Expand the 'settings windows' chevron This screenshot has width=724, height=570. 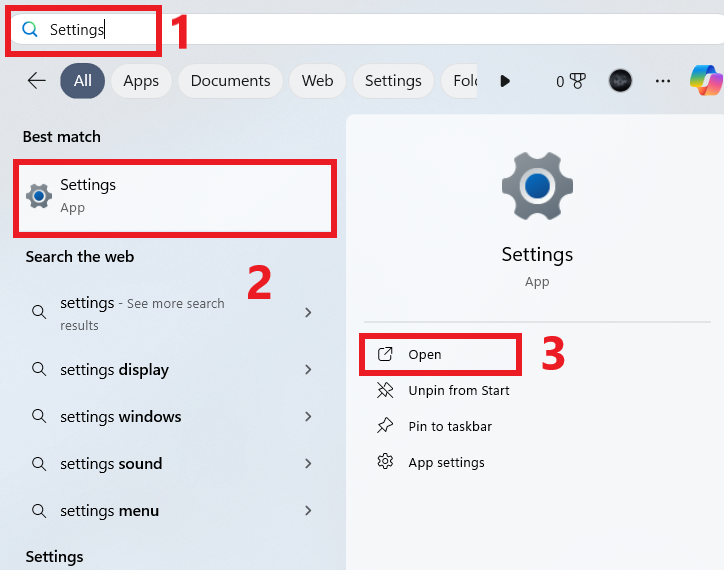[308, 417]
